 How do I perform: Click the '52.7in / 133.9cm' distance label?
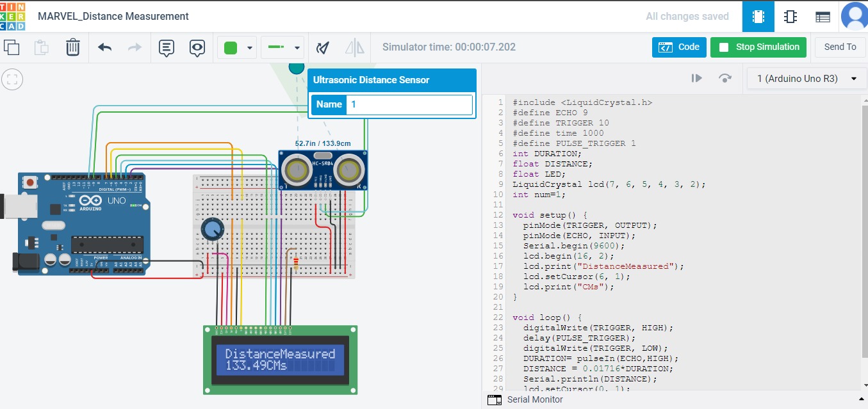tap(323, 143)
